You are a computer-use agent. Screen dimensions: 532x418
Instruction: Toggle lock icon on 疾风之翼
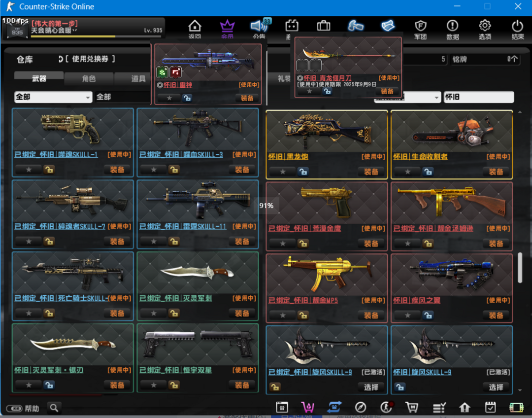428,315
